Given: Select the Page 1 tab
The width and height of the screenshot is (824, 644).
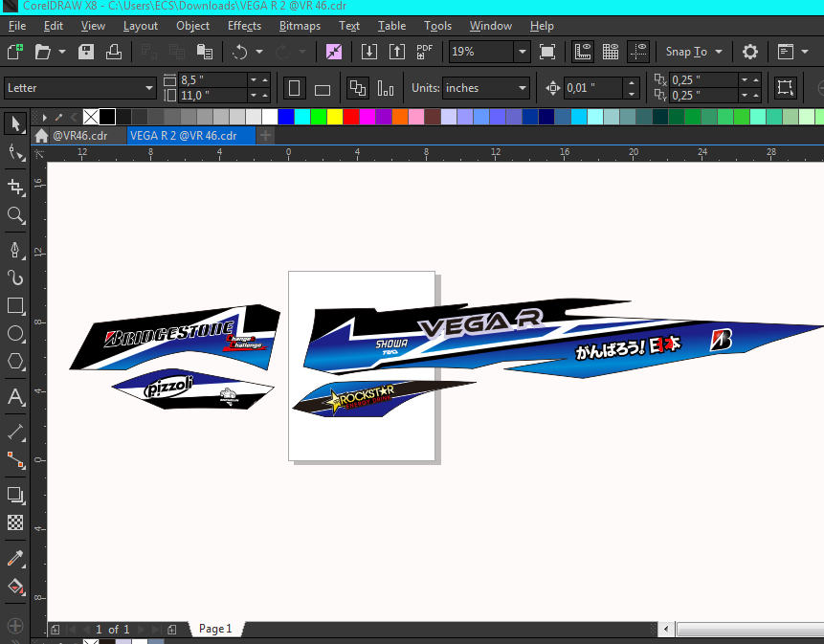Looking at the screenshot, I should [x=215, y=629].
